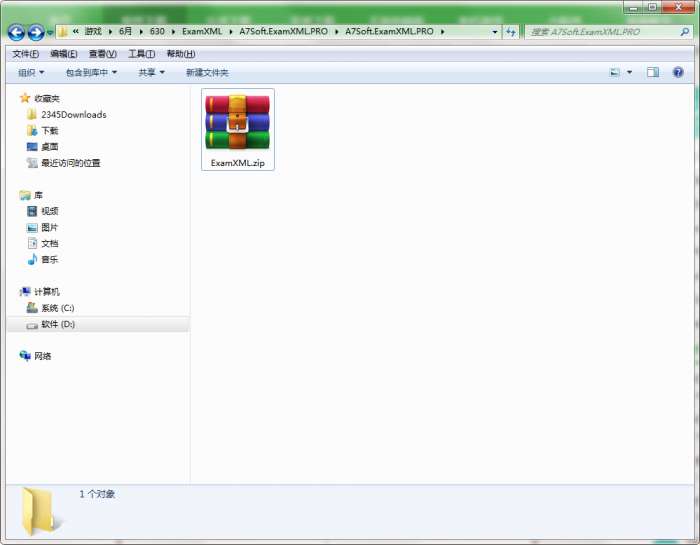Select 桌面 in favorites
The width and height of the screenshot is (700, 545).
coord(50,147)
